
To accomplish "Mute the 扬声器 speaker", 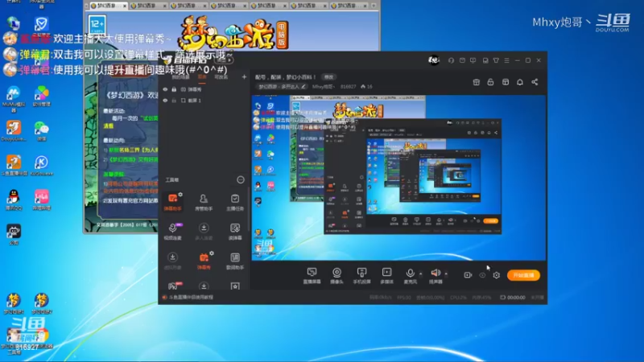I will point(436,275).
